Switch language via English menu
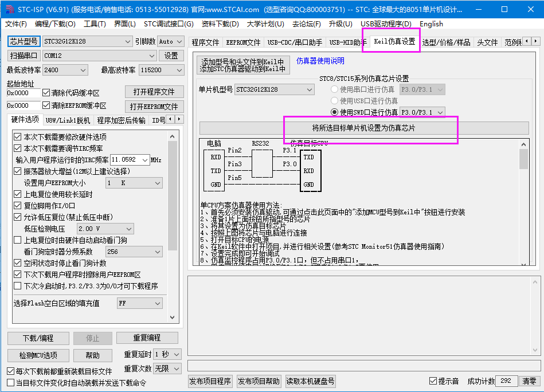This screenshot has width=544, height=392. (431, 24)
